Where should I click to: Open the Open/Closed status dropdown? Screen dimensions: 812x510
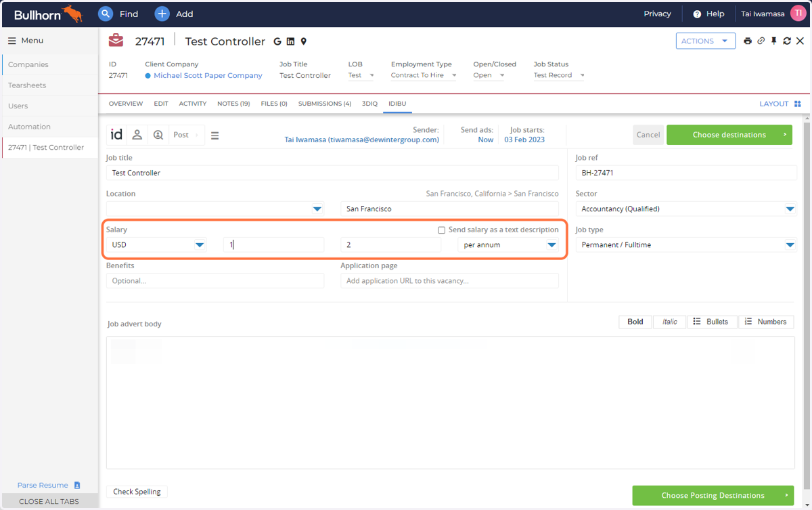489,75
